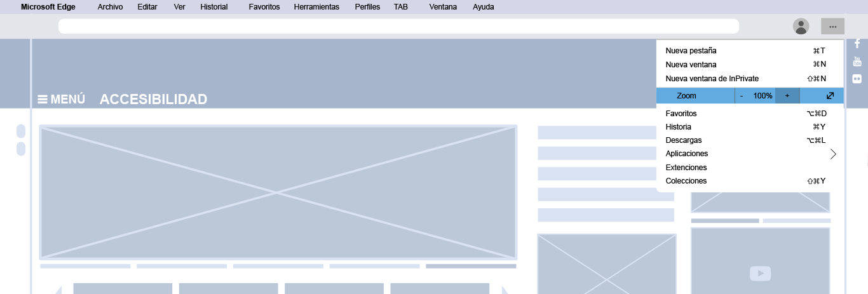
Task: Play the video placeholder thumbnail
Action: [760, 273]
